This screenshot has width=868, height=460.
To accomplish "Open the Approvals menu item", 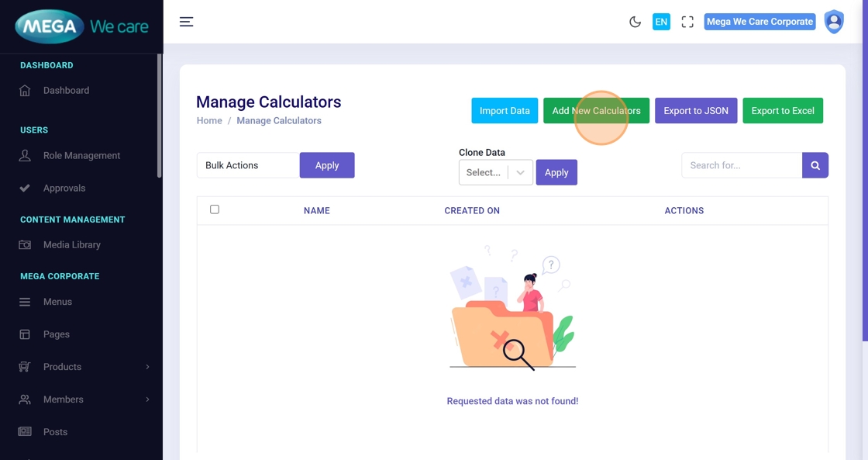I will pyautogui.click(x=64, y=188).
